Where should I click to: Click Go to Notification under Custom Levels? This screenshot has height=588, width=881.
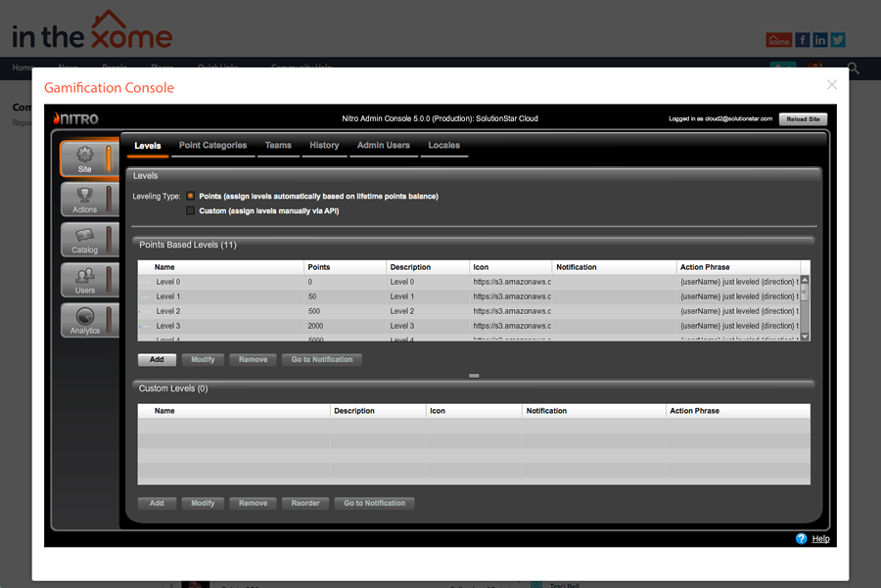[x=375, y=503]
